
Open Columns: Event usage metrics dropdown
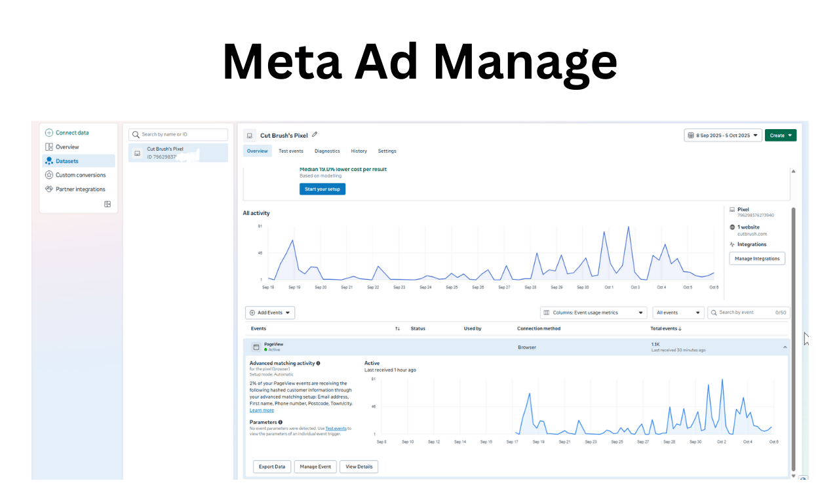click(x=593, y=313)
